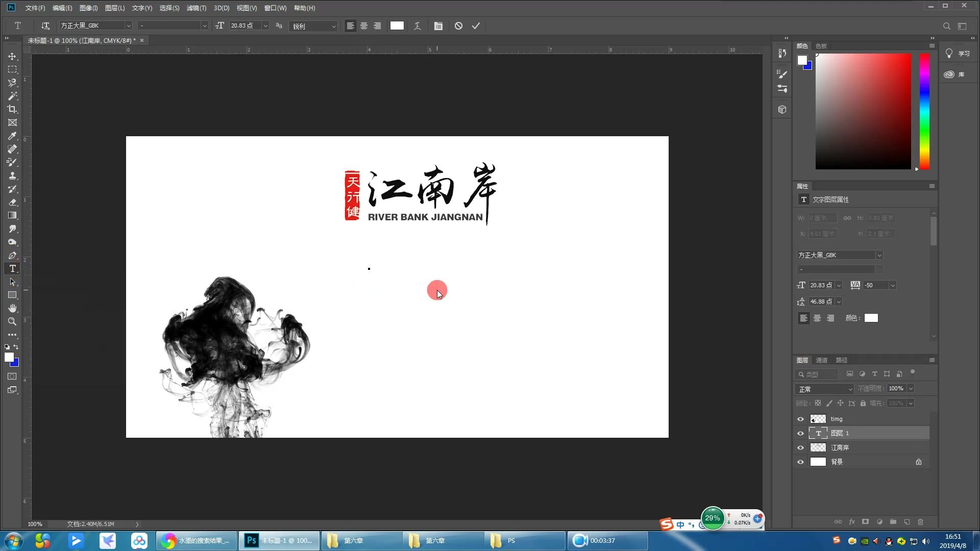Click the 图层1 layer thumbnail
This screenshot has width=980, height=551.
[x=818, y=433]
